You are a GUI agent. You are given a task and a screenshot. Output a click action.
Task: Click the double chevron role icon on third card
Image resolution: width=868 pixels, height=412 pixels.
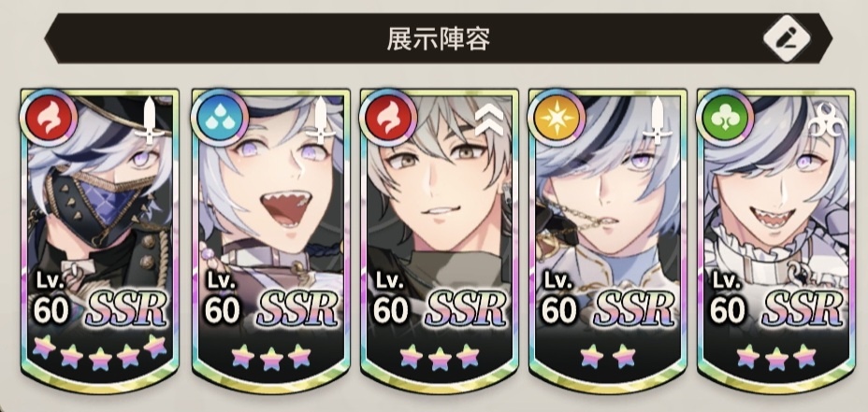pos(489,121)
